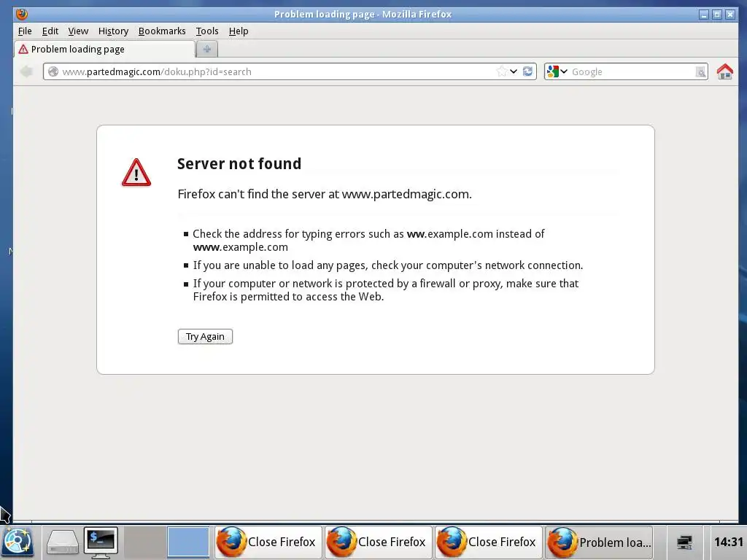Viewport: 747px width, 560px height.
Task: Click the Back navigation arrow
Action: point(26,71)
